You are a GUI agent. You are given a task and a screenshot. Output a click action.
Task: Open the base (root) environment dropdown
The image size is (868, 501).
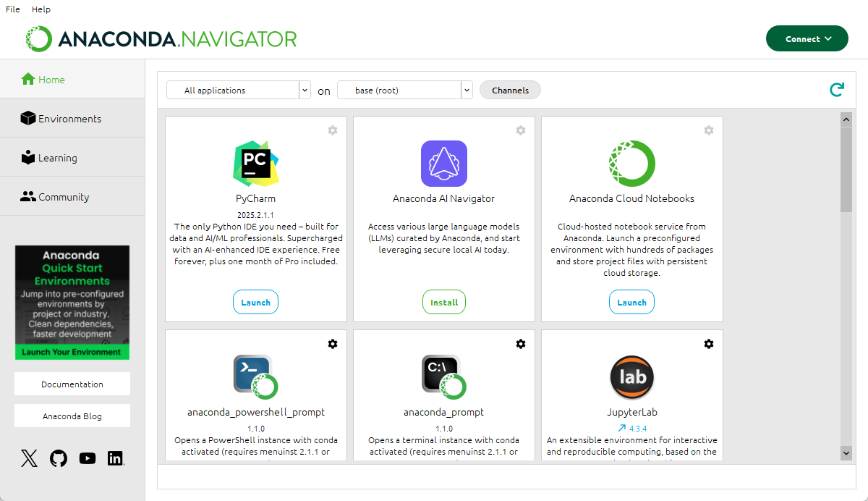405,90
